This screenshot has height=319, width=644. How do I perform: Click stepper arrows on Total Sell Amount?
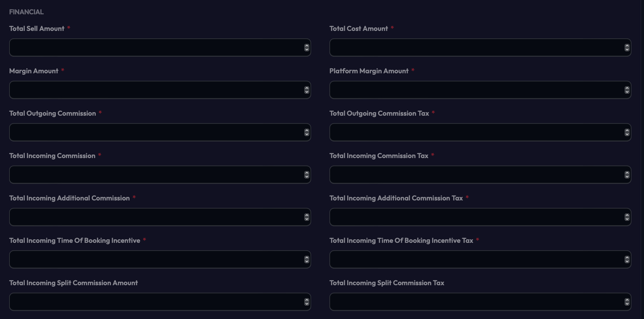(307, 48)
